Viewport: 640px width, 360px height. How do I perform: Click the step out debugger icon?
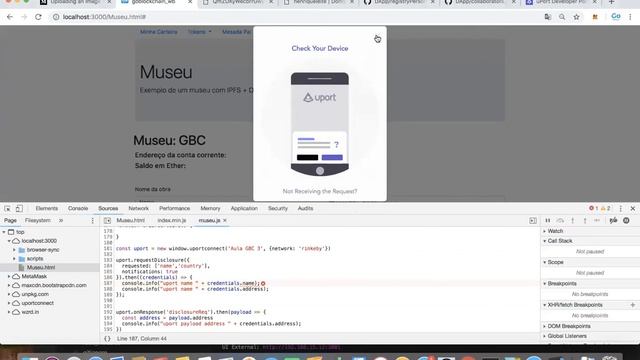click(585, 221)
